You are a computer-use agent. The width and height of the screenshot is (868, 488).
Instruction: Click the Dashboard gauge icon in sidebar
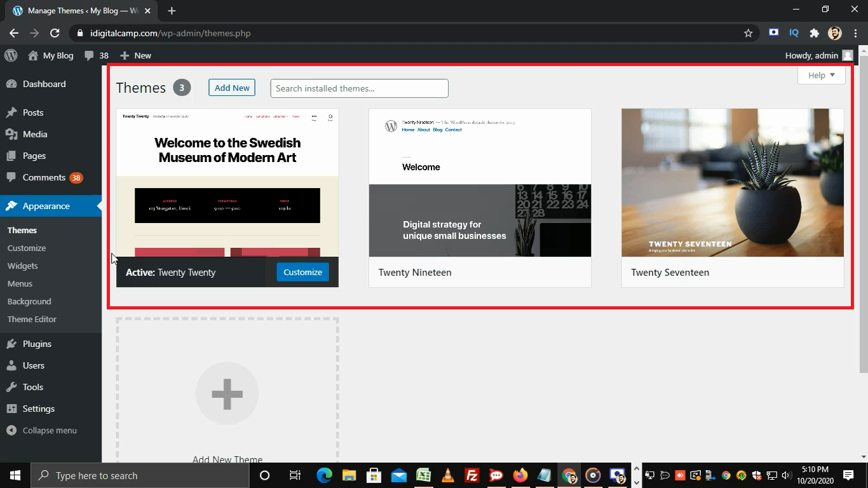(x=11, y=84)
